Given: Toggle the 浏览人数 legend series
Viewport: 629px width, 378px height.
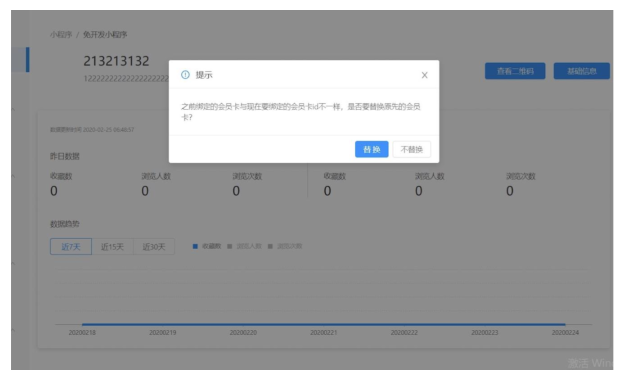Looking at the screenshot, I should (x=244, y=246).
